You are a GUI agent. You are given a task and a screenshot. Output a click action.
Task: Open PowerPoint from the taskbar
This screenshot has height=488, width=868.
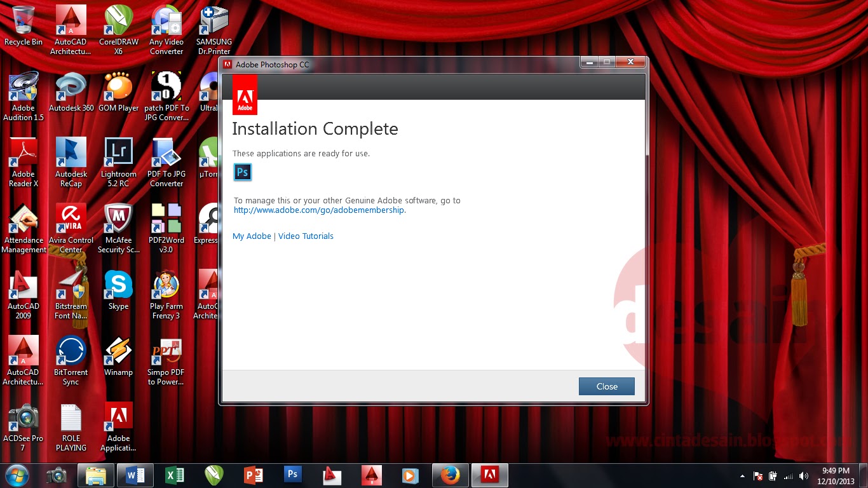pyautogui.click(x=254, y=475)
